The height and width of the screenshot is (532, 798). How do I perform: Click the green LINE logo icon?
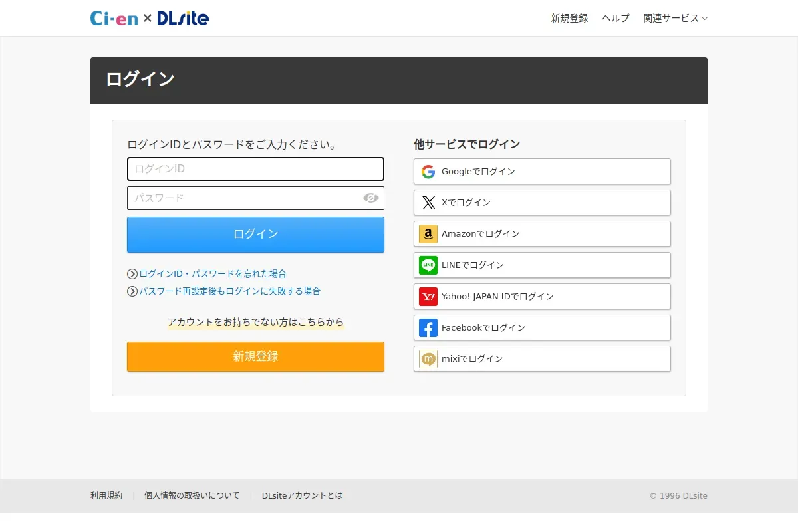click(x=428, y=265)
